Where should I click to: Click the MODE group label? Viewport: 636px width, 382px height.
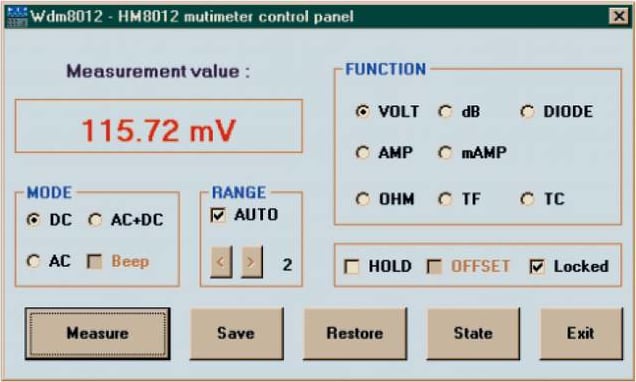click(x=49, y=192)
